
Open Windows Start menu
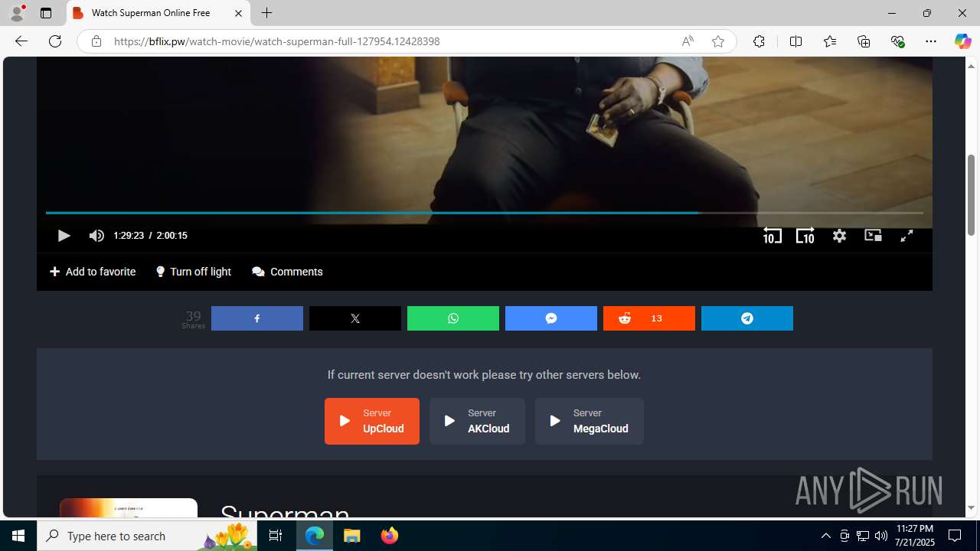click(18, 536)
